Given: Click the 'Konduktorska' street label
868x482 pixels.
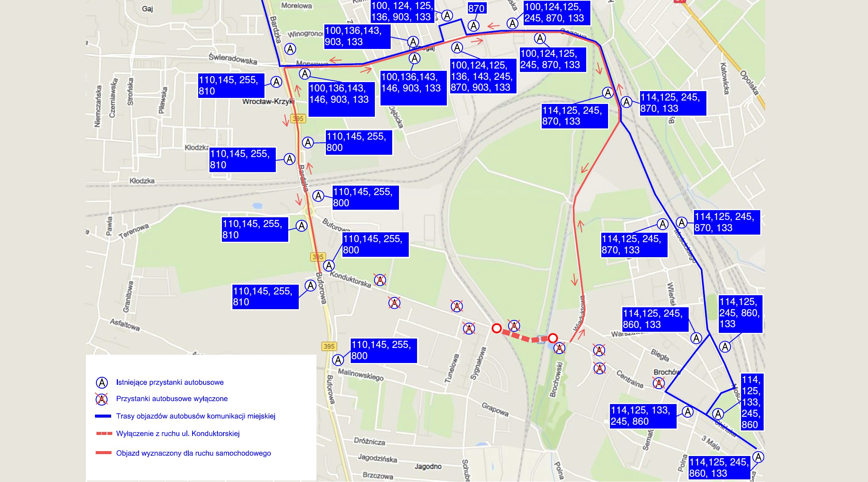Looking at the screenshot, I should (350, 279).
